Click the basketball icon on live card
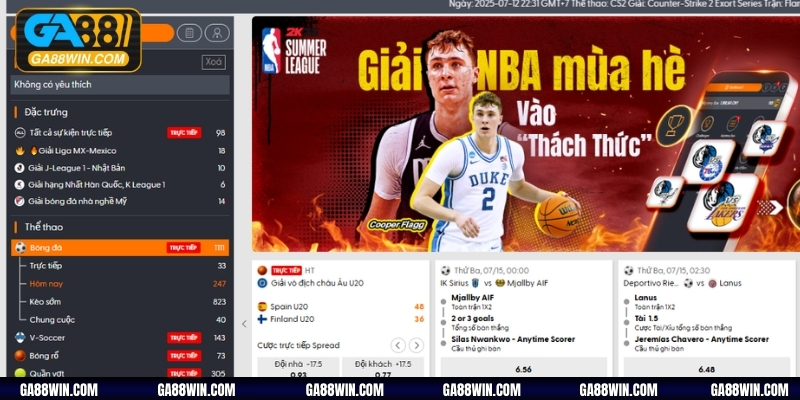Viewport: 800px width, 400px height. point(262,270)
